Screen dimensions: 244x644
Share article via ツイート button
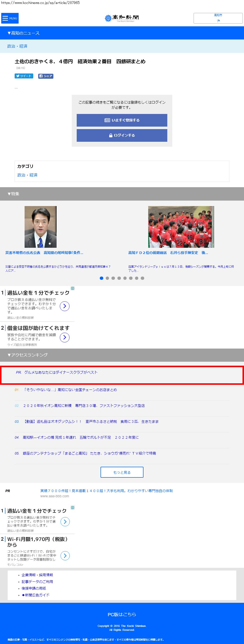pos(24,76)
